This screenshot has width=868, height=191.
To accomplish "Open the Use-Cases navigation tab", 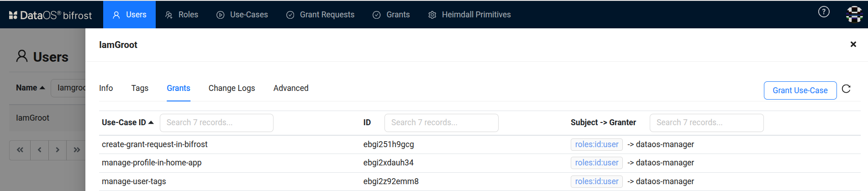I will (242, 15).
